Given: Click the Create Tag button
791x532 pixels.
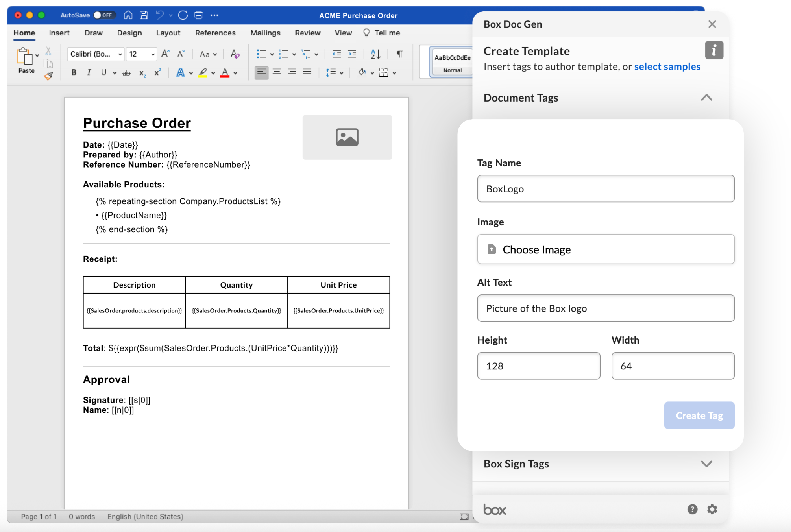Looking at the screenshot, I should [699, 415].
